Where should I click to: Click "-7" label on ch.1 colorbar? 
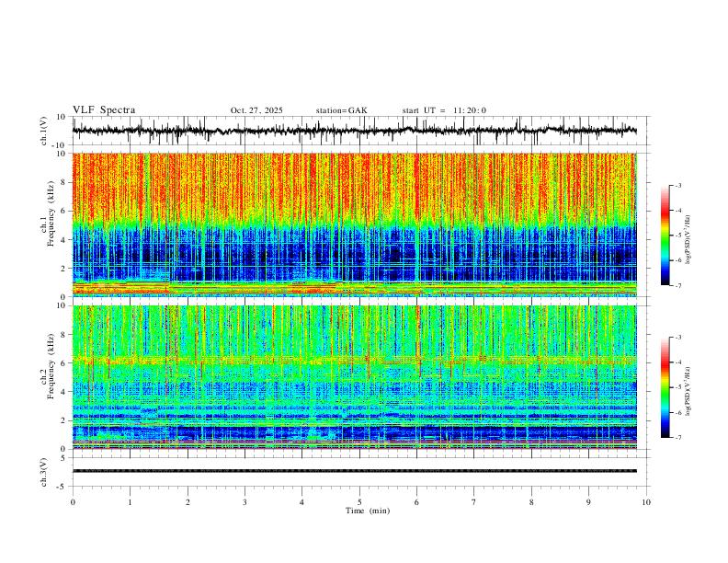click(x=677, y=286)
